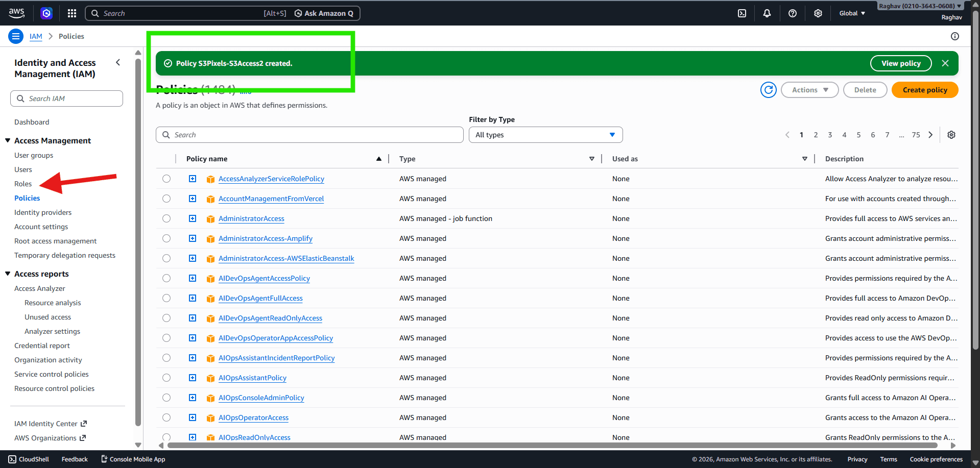980x468 pixels.
Task: Select the AccessAnalyzerServiceRolePolicy radio button
Action: point(166,179)
